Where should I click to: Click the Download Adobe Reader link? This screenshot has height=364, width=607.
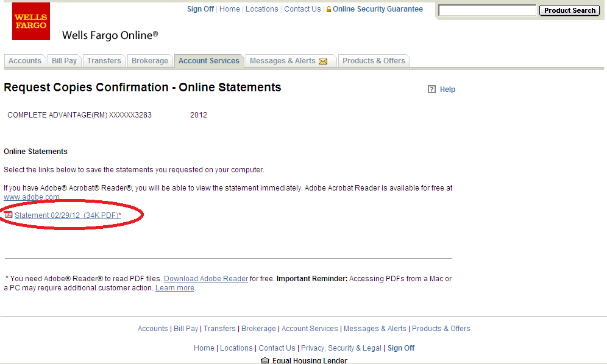point(206,279)
